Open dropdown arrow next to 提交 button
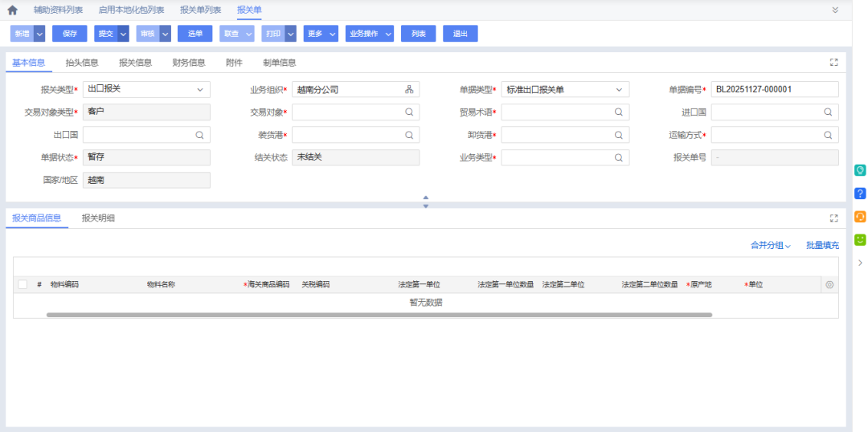The width and height of the screenshot is (868, 432). pos(123,34)
